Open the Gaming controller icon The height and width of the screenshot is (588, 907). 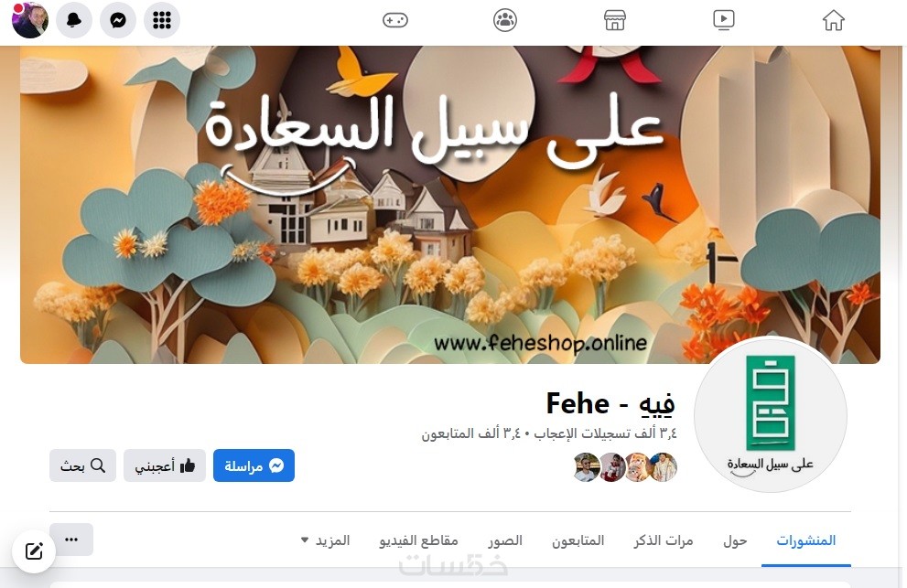[395, 20]
